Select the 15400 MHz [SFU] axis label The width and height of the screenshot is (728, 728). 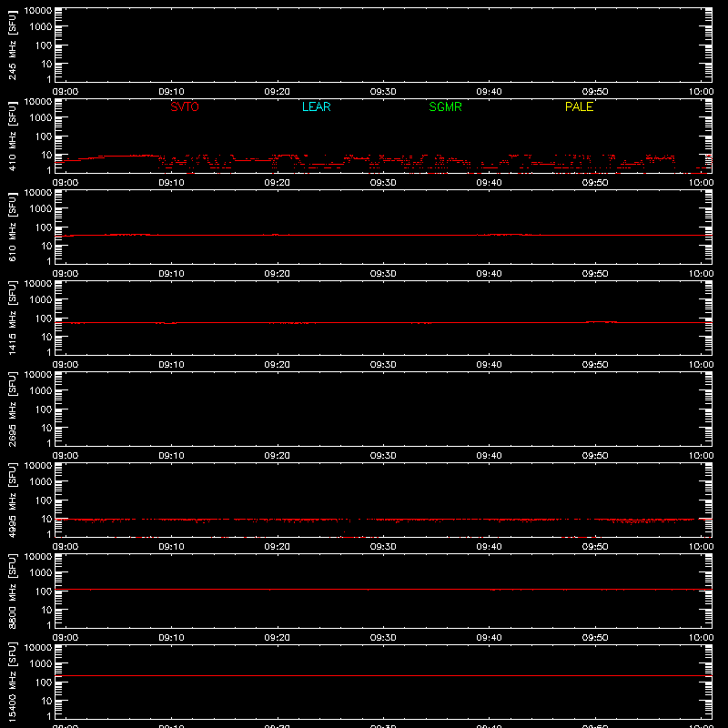click(x=12, y=682)
